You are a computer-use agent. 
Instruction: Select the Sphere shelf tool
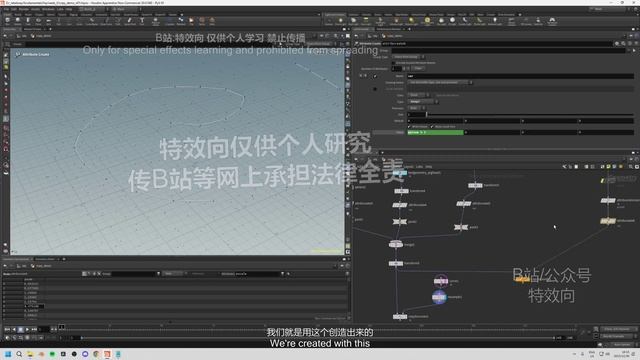[x=18, y=21]
